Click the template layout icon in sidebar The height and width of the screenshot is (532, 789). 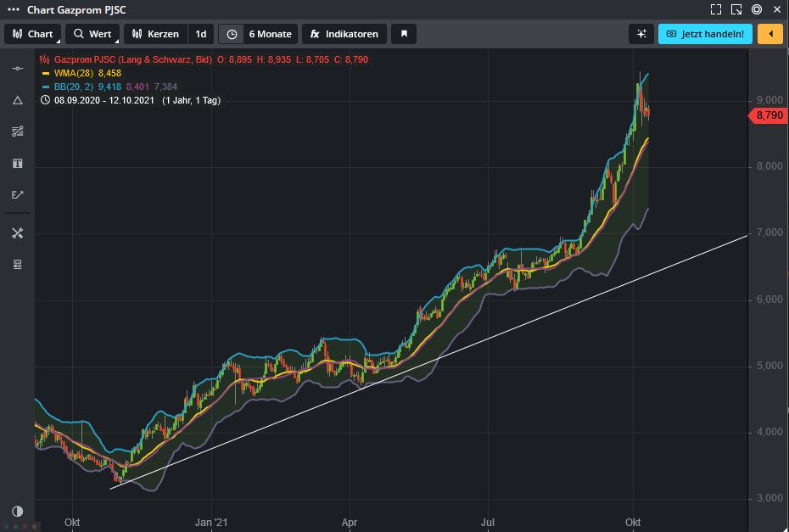coord(17,265)
